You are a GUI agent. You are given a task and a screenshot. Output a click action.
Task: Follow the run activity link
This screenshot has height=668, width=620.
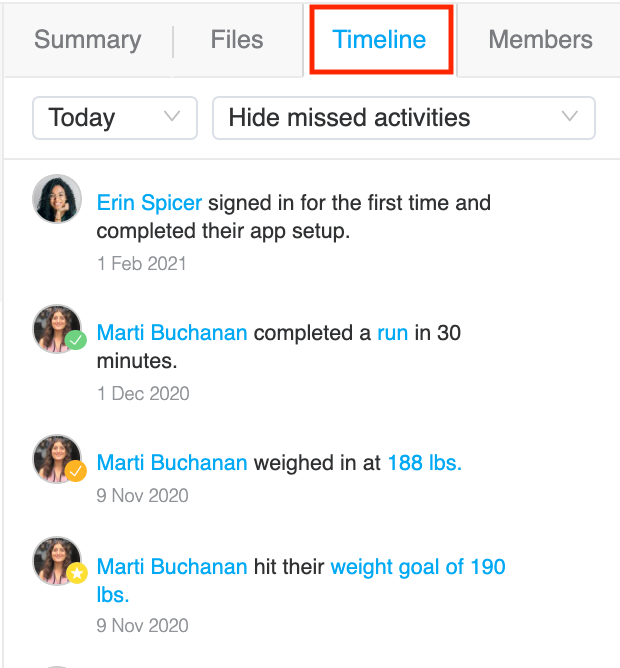(392, 333)
